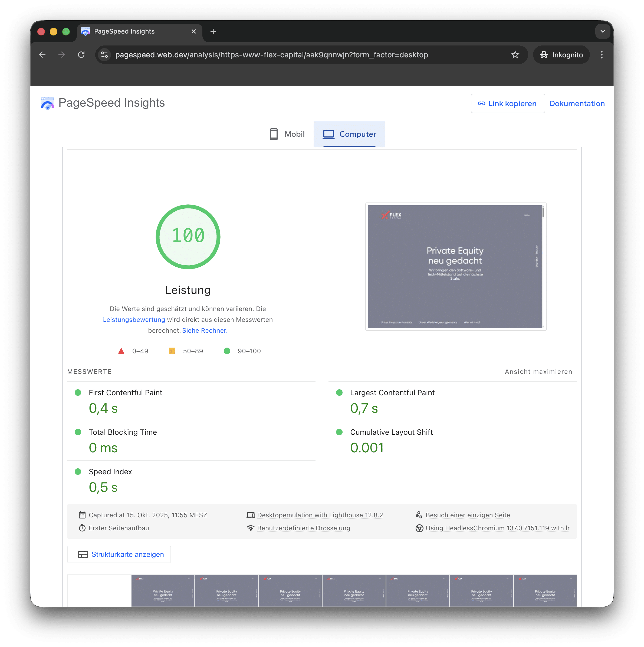644x647 pixels.
Task: Click the PageSpeed Insights logo icon
Action: (x=48, y=103)
